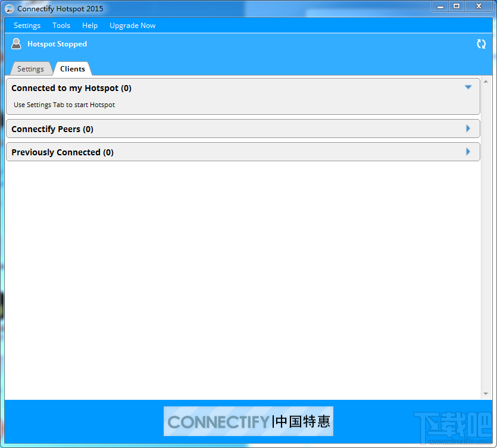Open the Upgrade Now menu
497x448 pixels.
pos(133,26)
